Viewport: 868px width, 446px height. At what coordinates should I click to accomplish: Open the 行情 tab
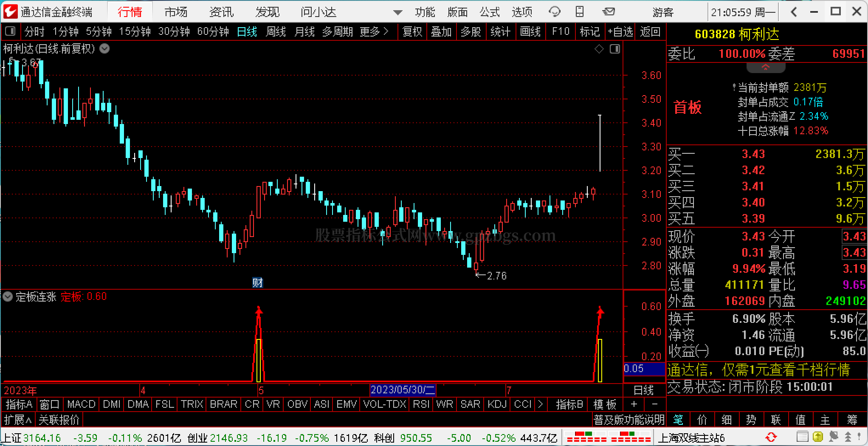click(130, 12)
